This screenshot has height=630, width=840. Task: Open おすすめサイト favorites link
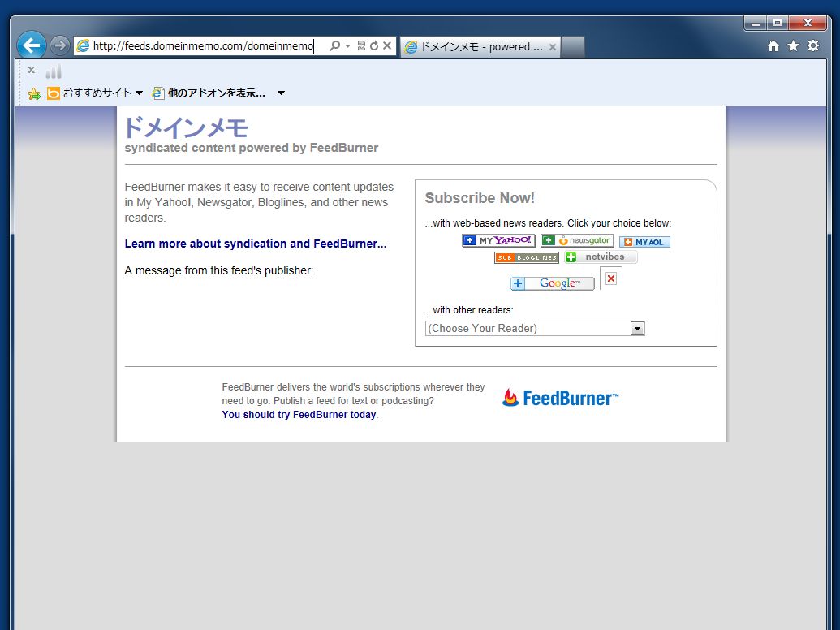89,93
